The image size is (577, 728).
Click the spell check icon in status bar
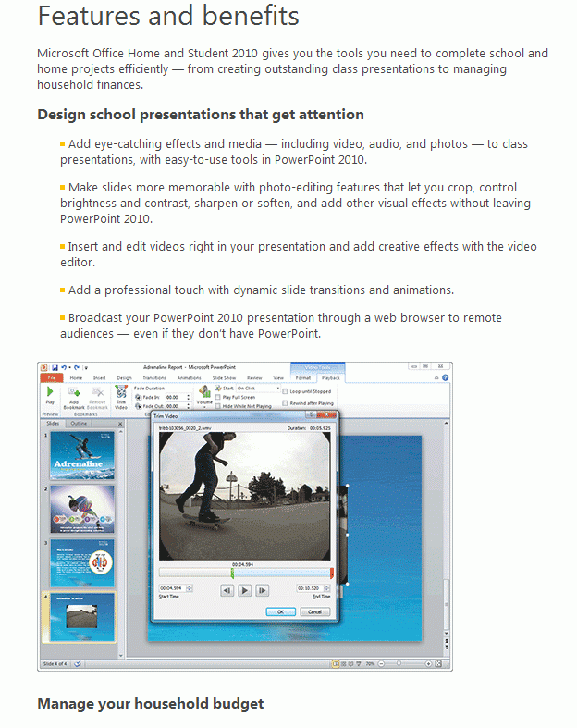(x=78, y=664)
